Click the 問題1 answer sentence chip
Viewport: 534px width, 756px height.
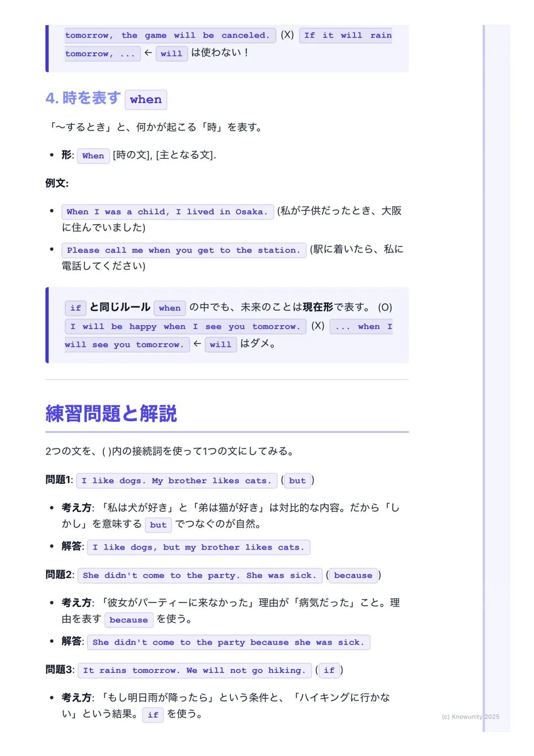[199, 547]
